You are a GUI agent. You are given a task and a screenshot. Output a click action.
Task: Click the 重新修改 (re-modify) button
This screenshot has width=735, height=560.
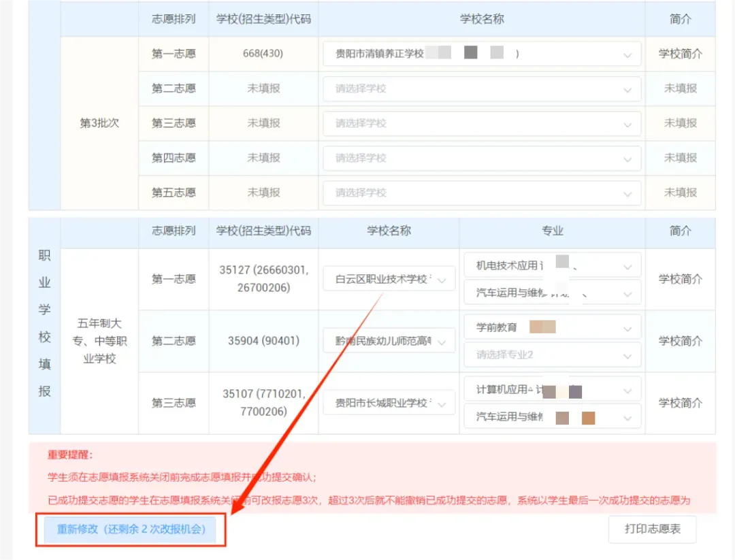131,529
